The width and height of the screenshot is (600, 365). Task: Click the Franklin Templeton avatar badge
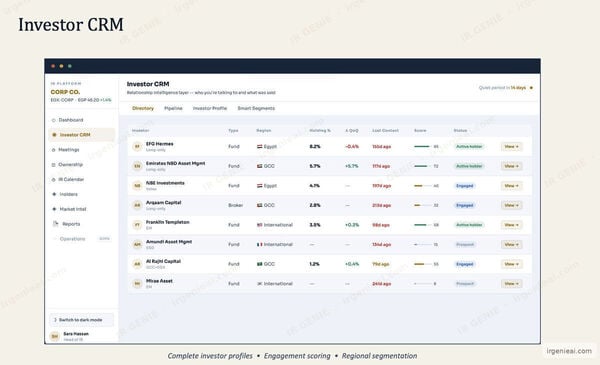[x=137, y=225]
